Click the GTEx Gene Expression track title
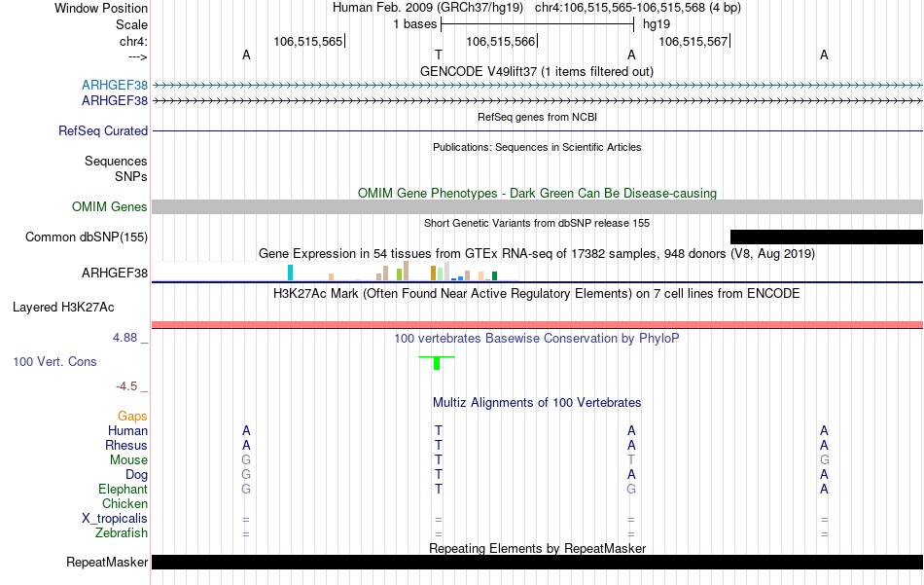 537,254
